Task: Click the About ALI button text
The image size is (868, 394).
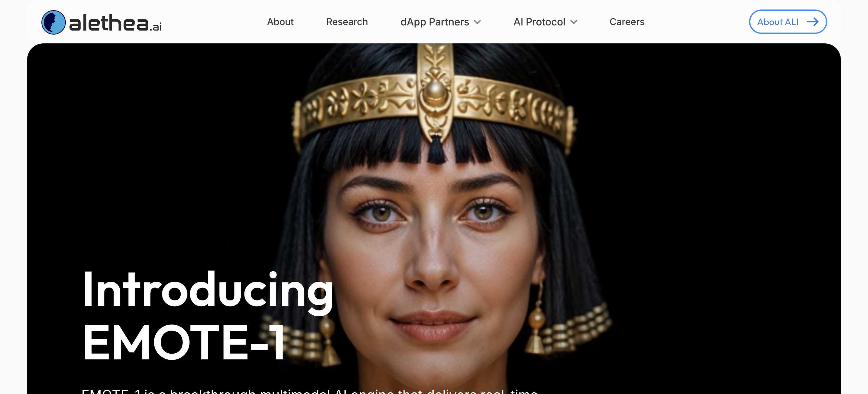Action: [x=778, y=22]
